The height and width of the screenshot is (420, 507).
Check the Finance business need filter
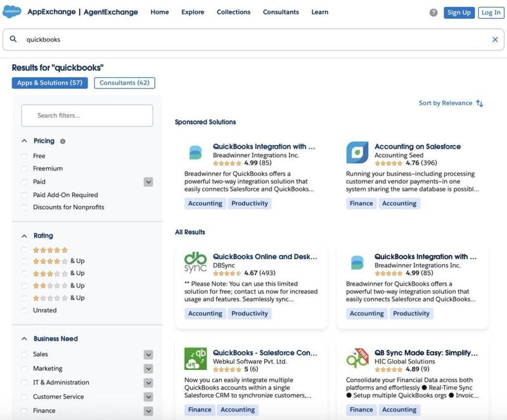click(24, 411)
